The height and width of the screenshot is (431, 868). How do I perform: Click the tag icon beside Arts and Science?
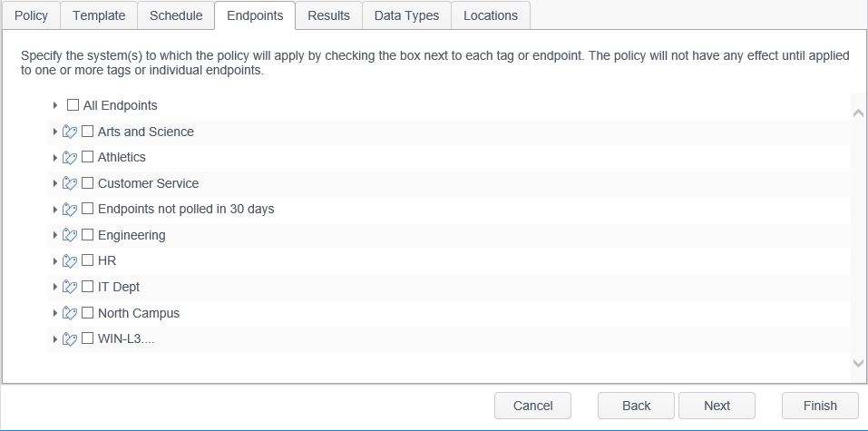pyautogui.click(x=70, y=132)
